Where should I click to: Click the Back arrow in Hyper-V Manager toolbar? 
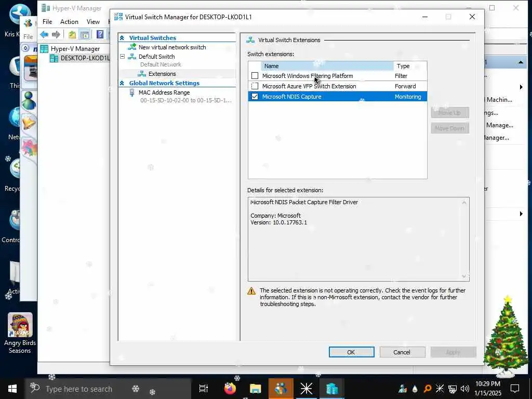(44, 34)
